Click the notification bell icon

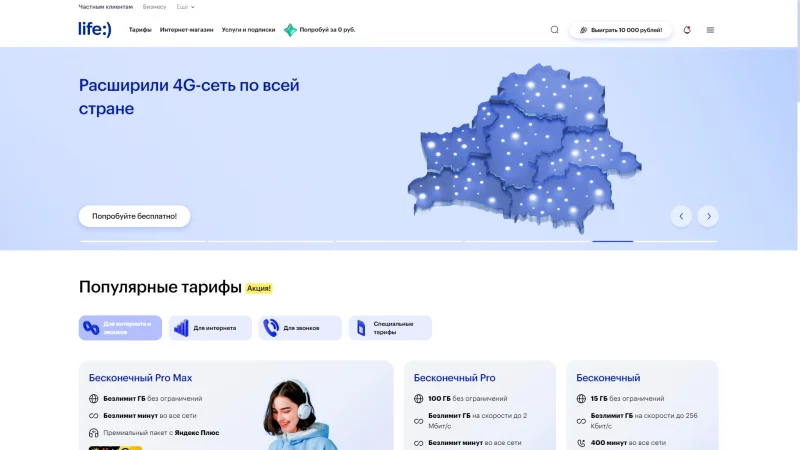pos(687,30)
